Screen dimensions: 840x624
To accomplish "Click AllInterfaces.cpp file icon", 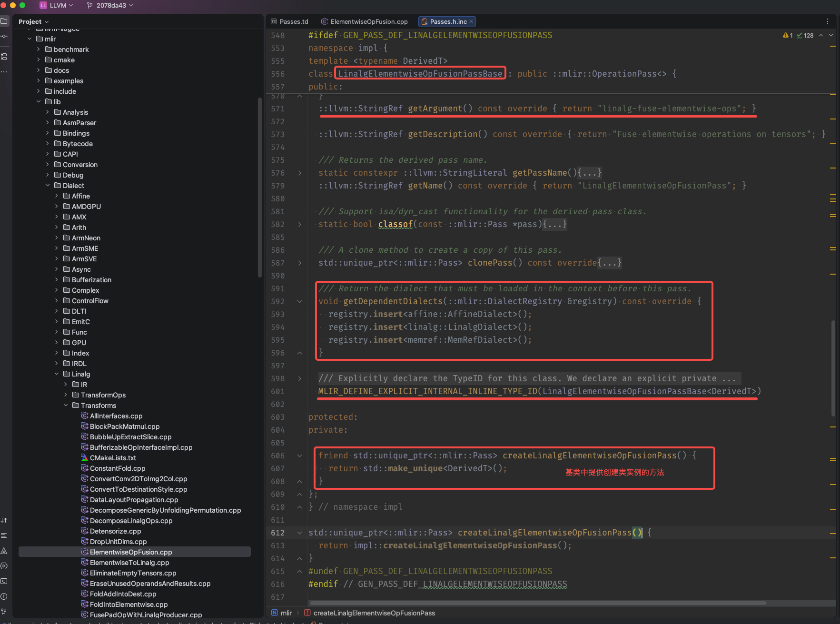I will pos(85,416).
